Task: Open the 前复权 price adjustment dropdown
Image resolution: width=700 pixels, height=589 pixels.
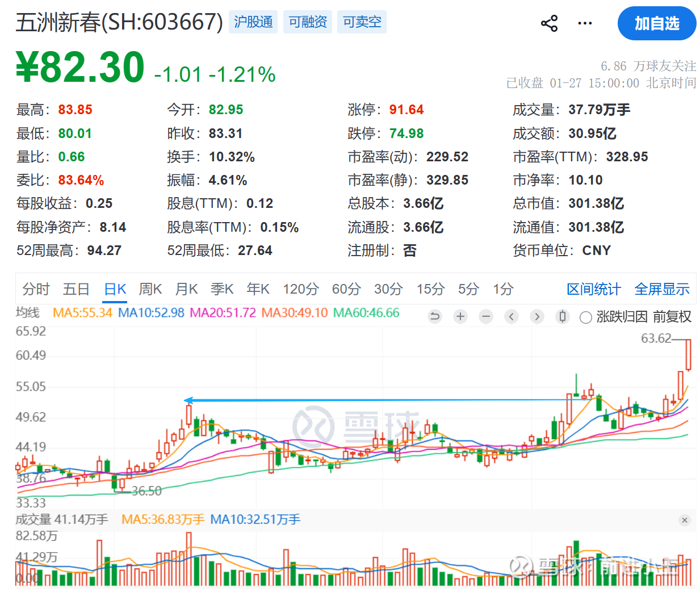Action: tap(672, 317)
